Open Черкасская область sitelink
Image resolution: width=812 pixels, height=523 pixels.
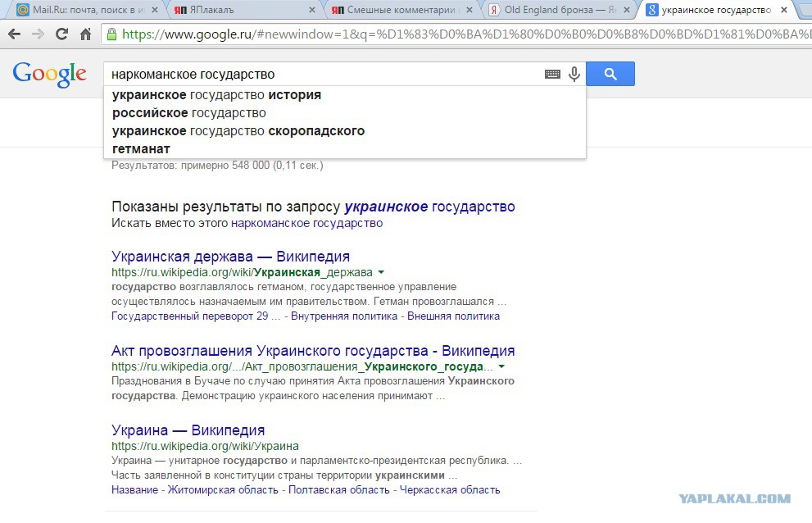450,490
